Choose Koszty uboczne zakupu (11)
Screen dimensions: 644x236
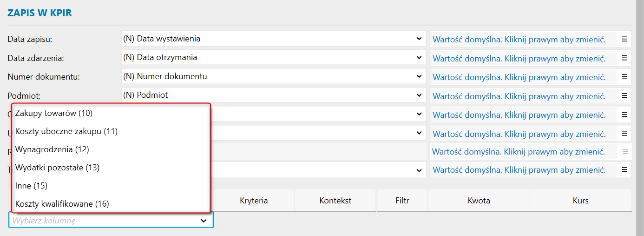pos(66,131)
